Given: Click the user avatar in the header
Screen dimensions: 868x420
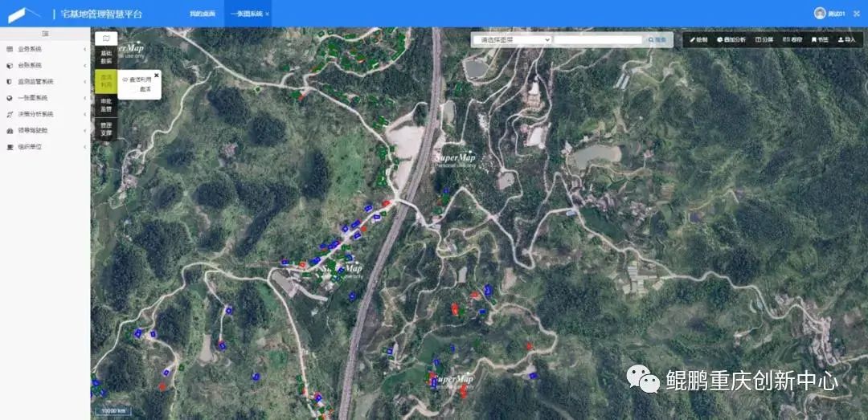Looking at the screenshot, I should click(x=820, y=13).
